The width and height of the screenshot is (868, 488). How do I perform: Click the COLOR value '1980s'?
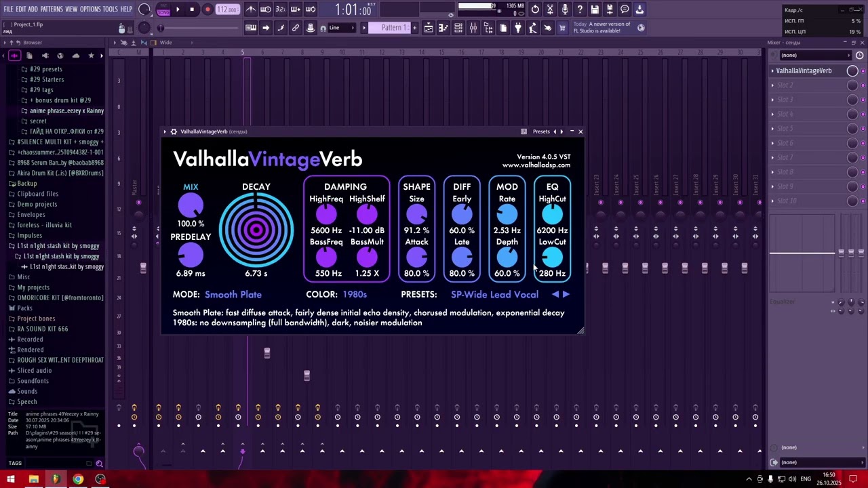[x=355, y=294]
